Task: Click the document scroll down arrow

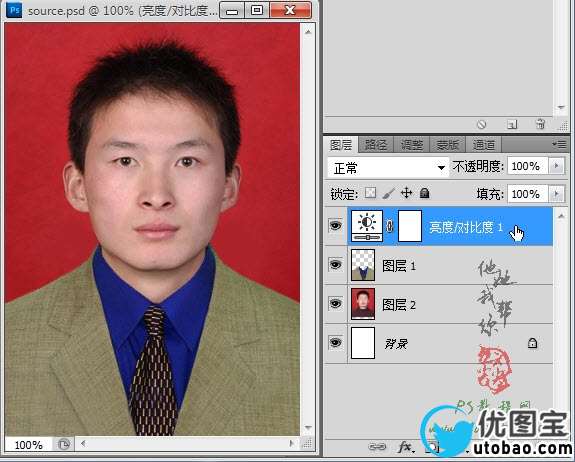Action: point(308,428)
